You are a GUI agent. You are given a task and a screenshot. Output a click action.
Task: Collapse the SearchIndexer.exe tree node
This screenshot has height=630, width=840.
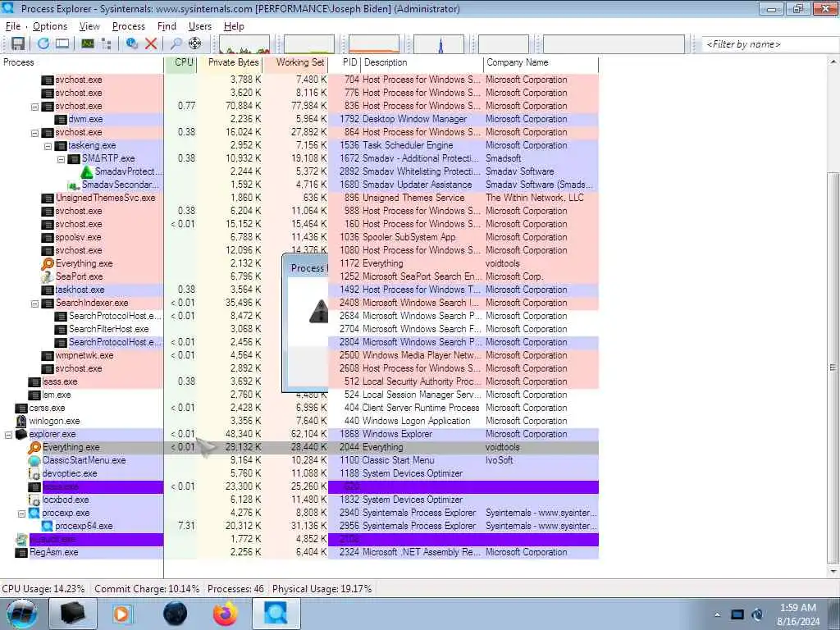pos(34,304)
